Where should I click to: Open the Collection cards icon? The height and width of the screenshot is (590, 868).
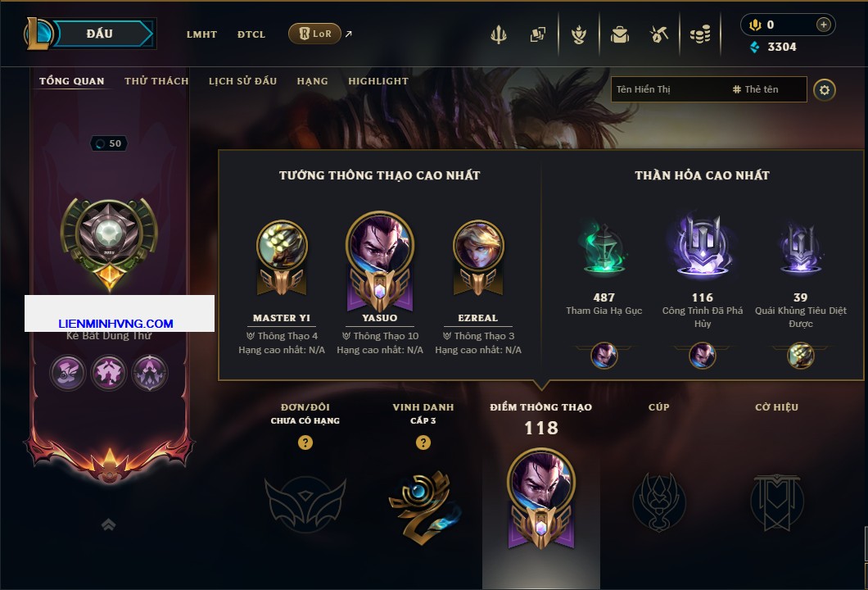coord(537,34)
